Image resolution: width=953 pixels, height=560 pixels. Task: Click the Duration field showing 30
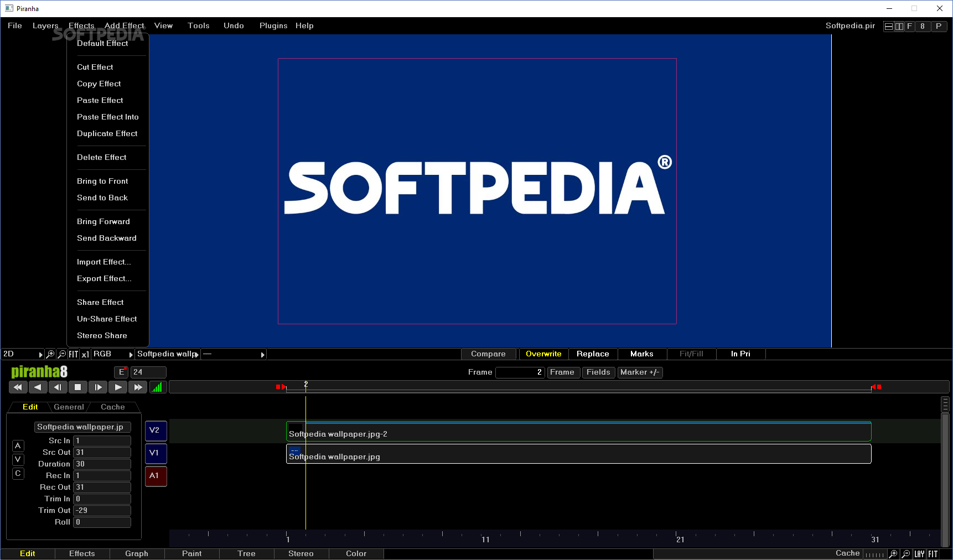pyautogui.click(x=102, y=464)
